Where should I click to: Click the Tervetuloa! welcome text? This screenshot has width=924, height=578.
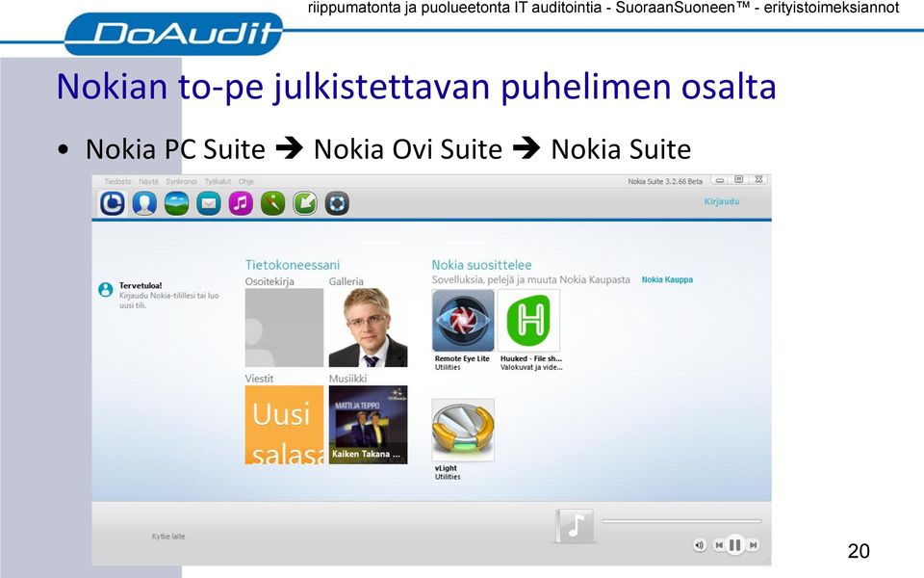click(x=141, y=285)
